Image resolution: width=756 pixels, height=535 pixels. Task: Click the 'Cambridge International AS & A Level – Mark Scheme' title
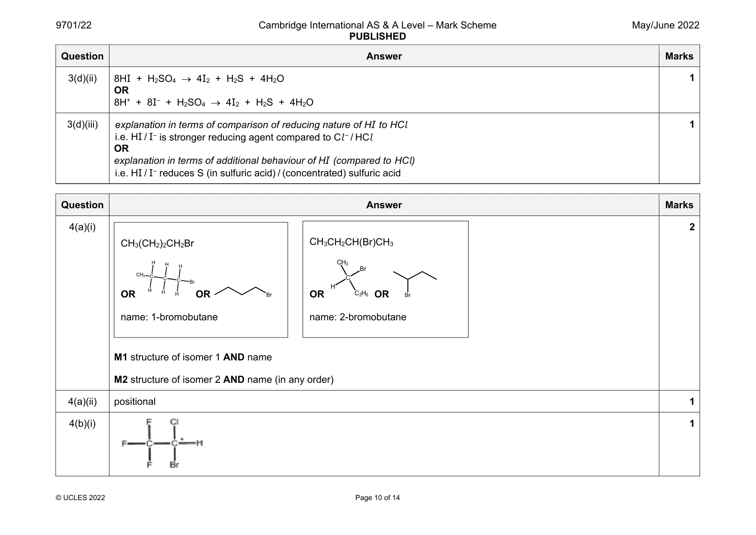[377, 25]
